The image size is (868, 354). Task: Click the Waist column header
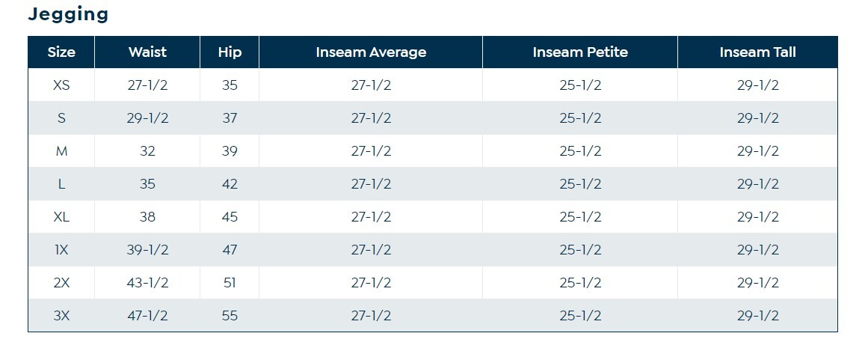(x=147, y=52)
